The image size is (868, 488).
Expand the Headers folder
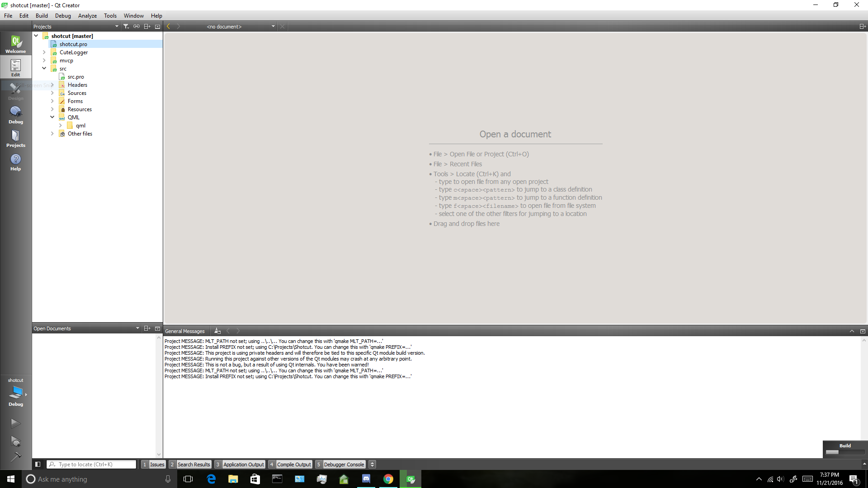[x=52, y=85]
